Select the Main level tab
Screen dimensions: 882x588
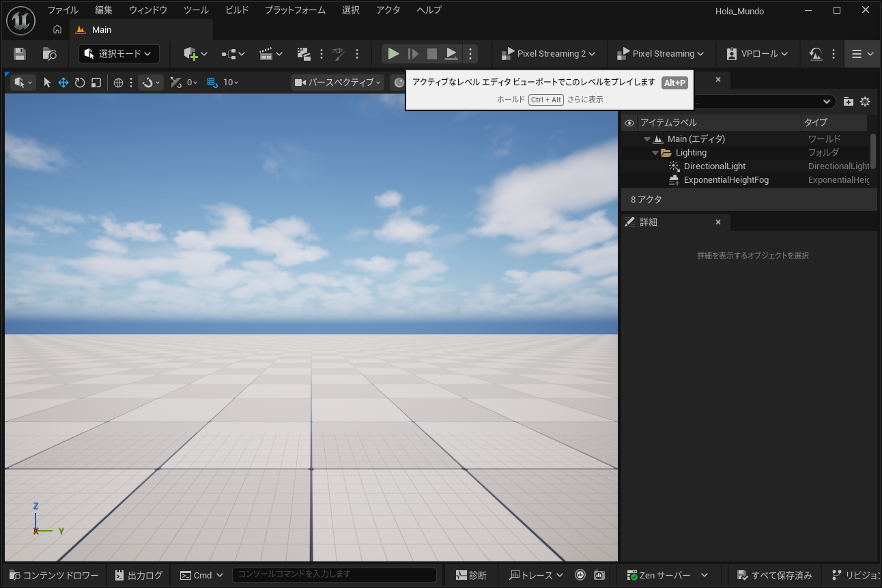(x=141, y=29)
